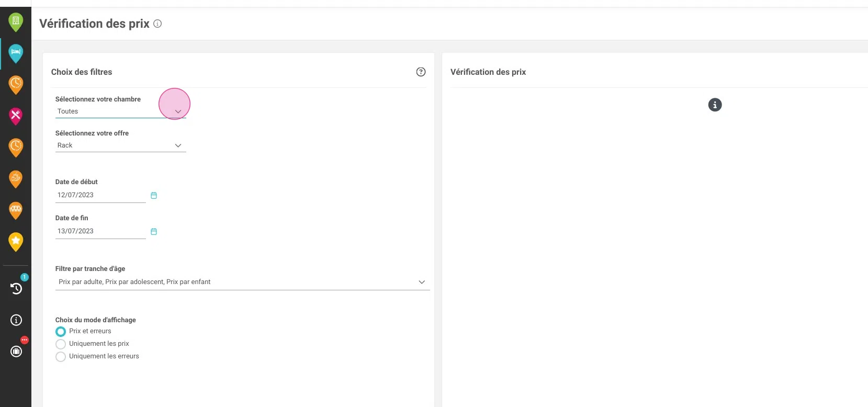This screenshot has height=407, width=868.
Task: Select Uniquement les erreurs option
Action: click(x=61, y=356)
